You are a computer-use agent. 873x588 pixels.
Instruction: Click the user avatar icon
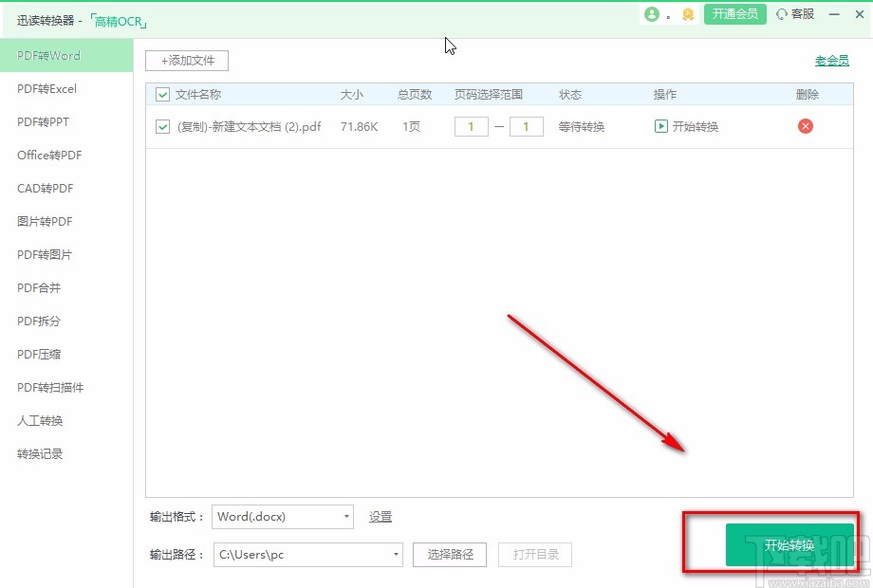652,14
